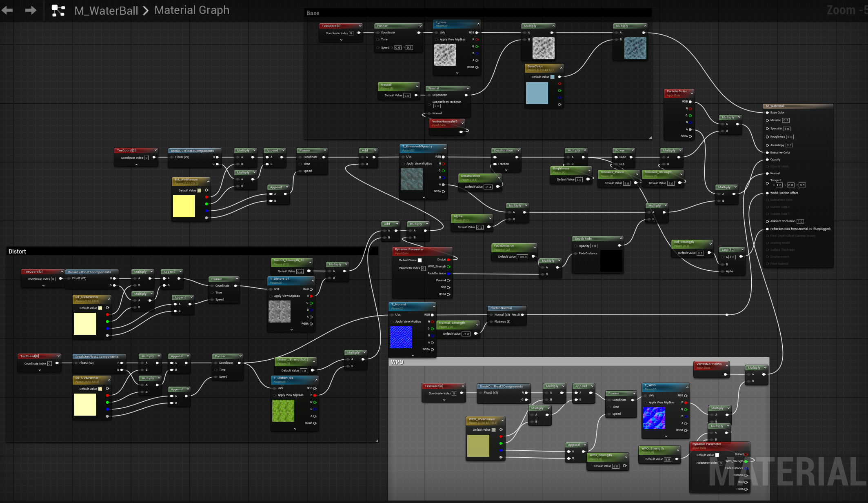The height and width of the screenshot is (503, 868).
Task: Click the RGB output pin of Particle Color
Action: (690, 102)
